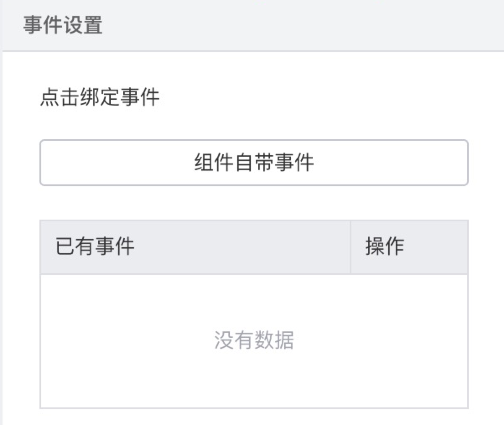Sort the table by 已有事件
504x425 pixels.
click(95, 246)
